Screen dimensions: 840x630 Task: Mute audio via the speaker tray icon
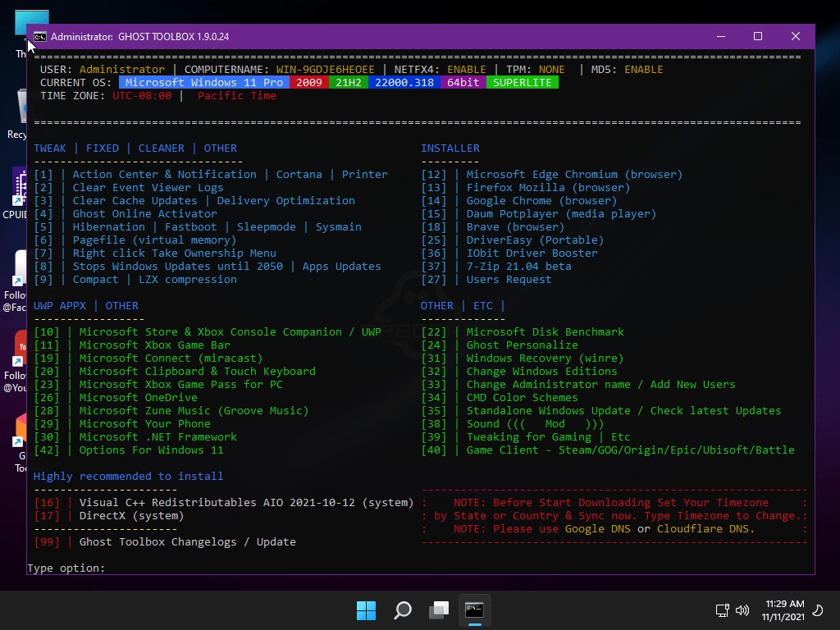(x=742, y=610)
